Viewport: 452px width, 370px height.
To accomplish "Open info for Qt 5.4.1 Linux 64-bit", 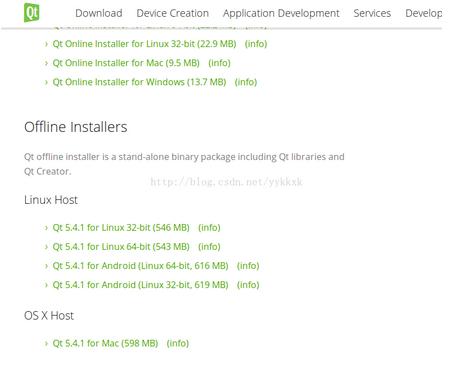I will (x=209, y=246).
